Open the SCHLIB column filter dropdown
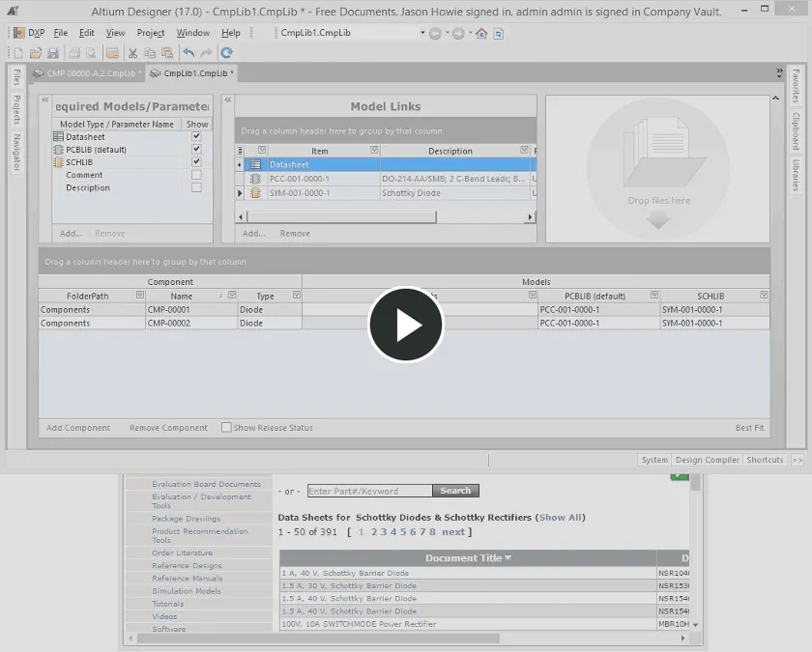The height and width of the screenshot is (652, 812). [764, 295]
